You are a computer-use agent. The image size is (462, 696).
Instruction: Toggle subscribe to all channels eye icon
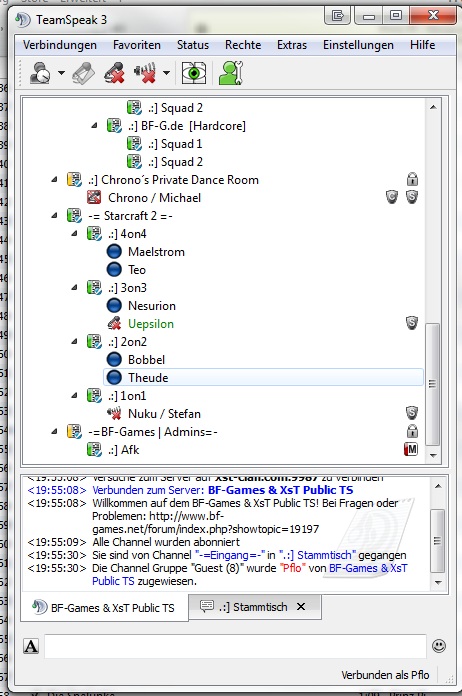tap(194, 73)
